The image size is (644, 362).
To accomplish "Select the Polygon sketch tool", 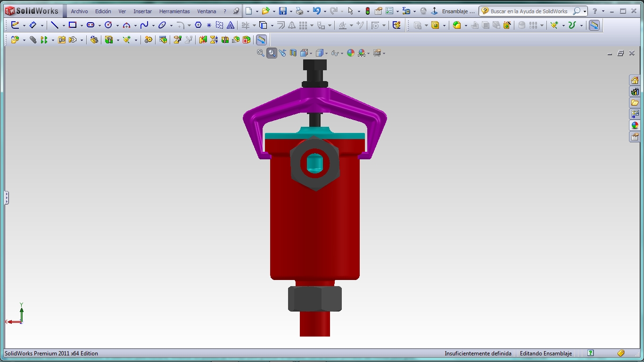I will (x=198, y=25).
